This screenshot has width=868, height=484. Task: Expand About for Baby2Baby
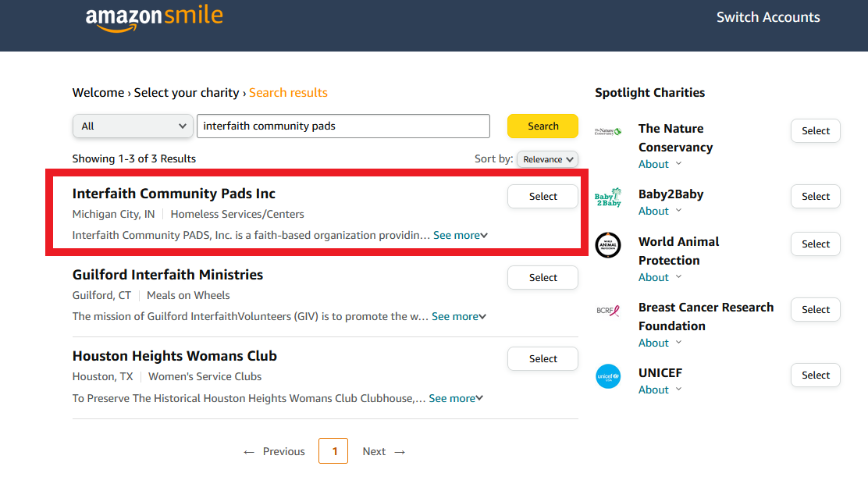660,212
